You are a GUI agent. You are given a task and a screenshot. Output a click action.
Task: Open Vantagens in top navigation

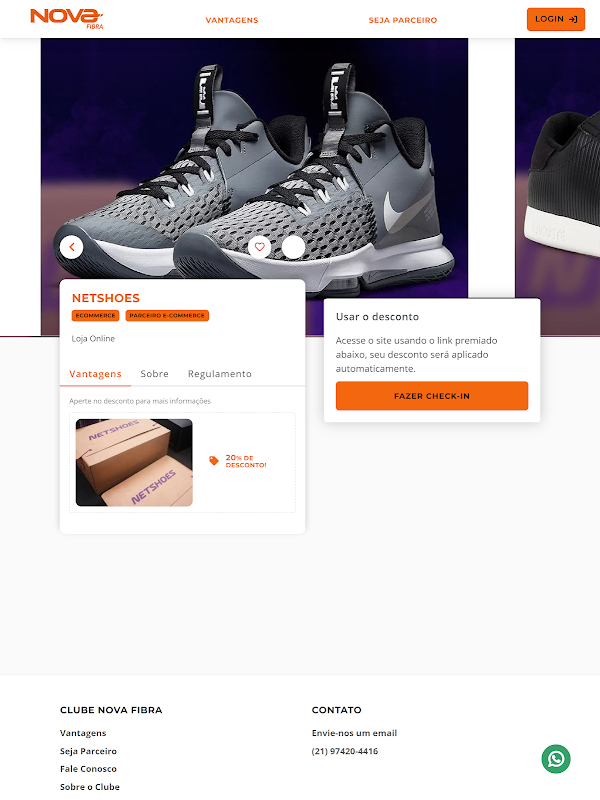tap(232, 20)
